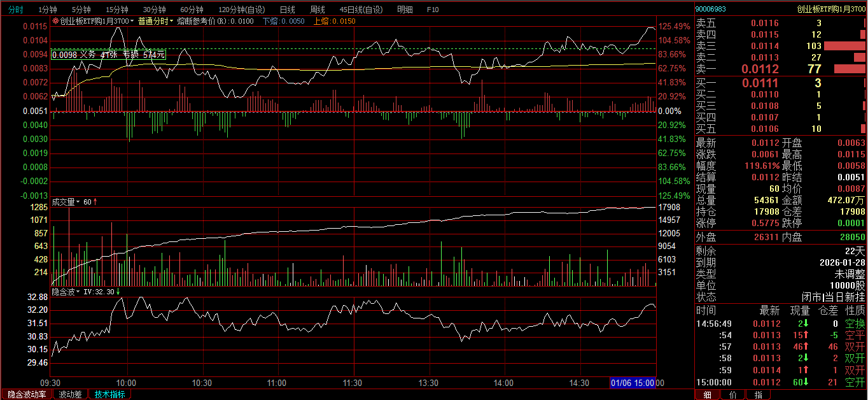Viewport: 868px width, 400px height.
Task: Click the 下熔:0.0050 value
Action: point(284,21)
